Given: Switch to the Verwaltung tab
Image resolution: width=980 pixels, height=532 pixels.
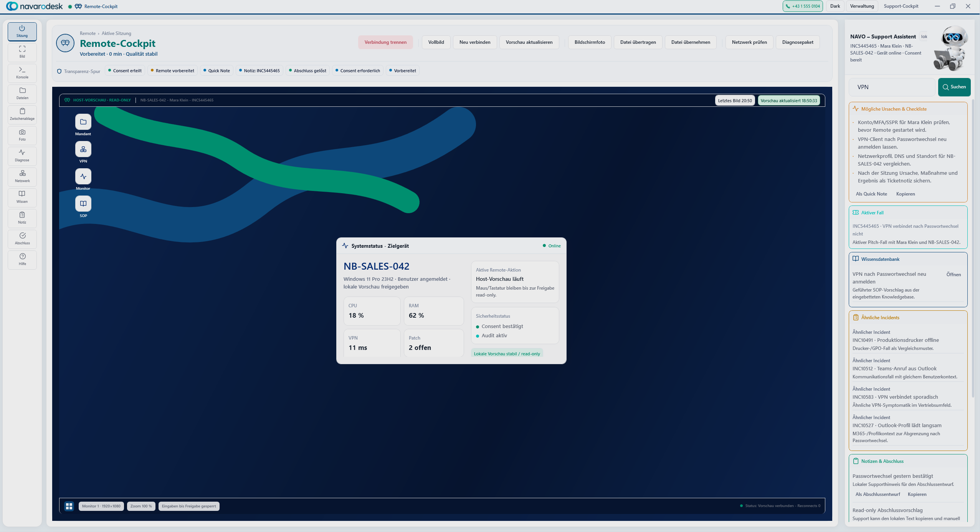Looking at the screenshot, I should 862,6.
